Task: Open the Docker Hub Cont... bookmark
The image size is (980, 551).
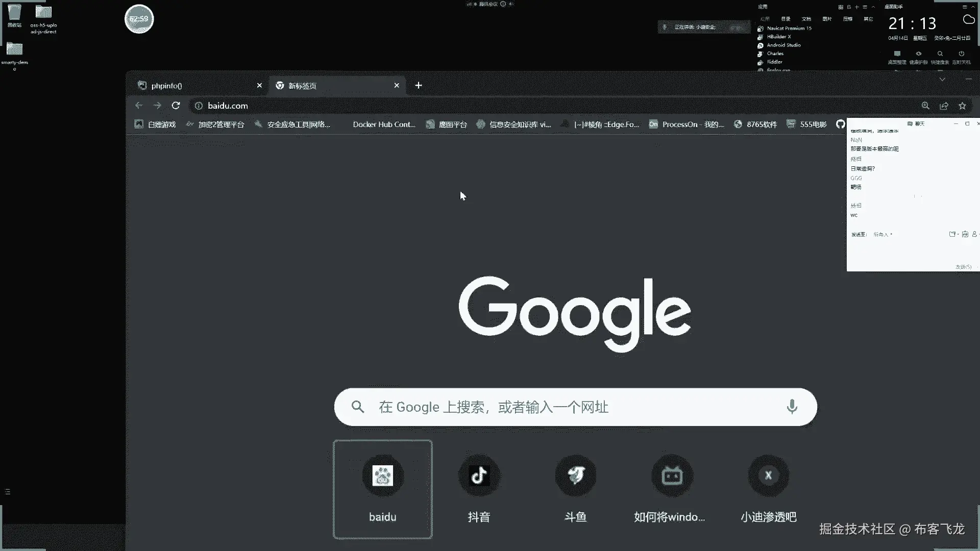Action: click(x=384, y=124)
